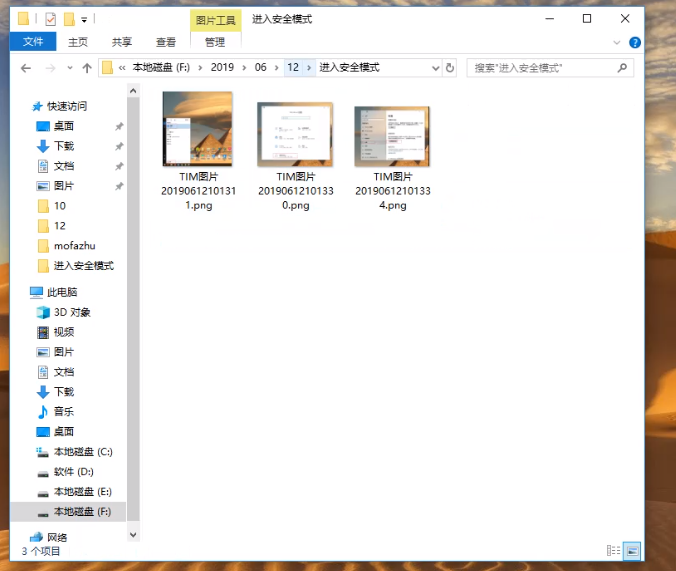676x571 pixels.
Task: Click 12 in the address path
Action: 293,67
